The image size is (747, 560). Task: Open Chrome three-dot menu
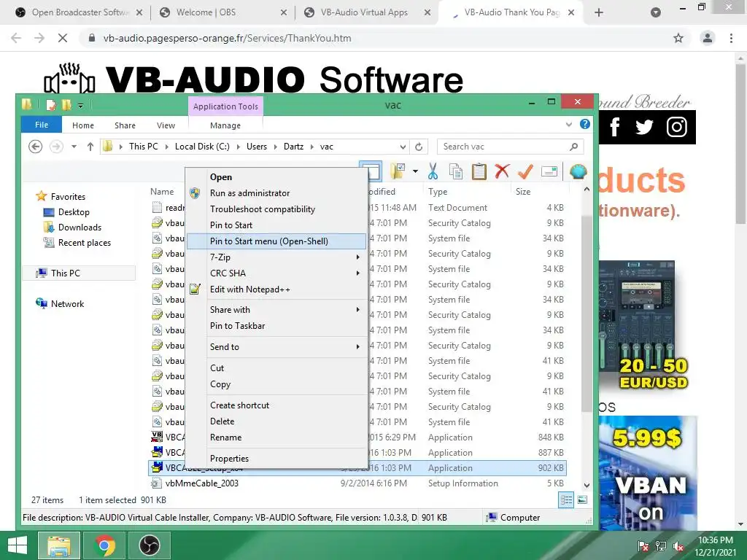(731, 38)
